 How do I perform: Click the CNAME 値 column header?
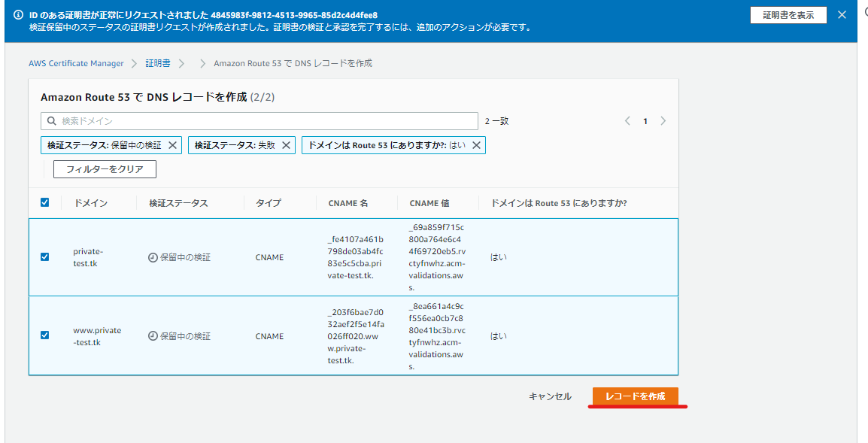point(429,203)
